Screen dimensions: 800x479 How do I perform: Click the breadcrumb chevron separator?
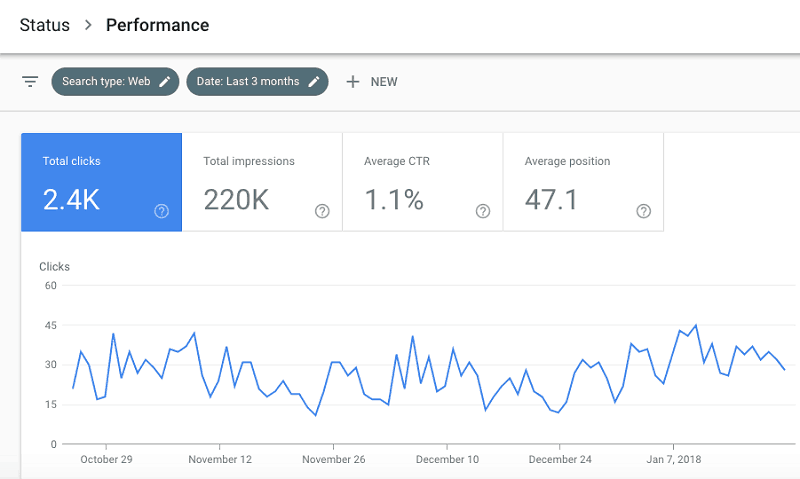pyautogui.click(x=88, y=25)
